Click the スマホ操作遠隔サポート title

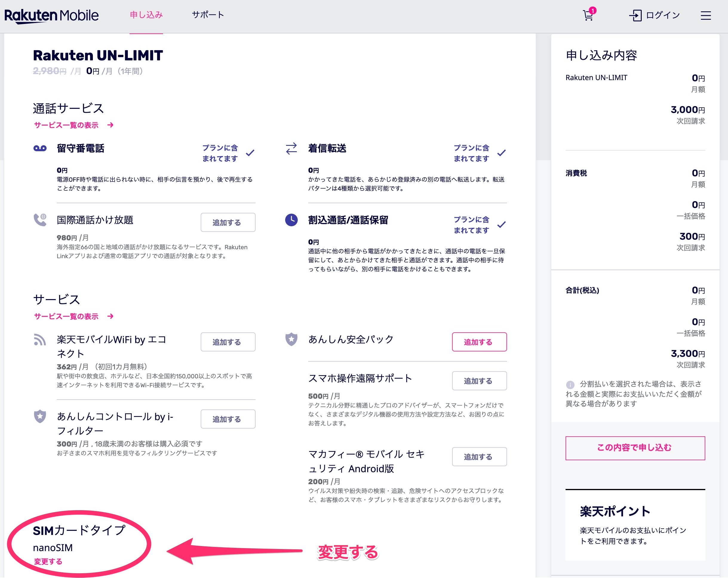pyautogui.click(x=360, y=378)
